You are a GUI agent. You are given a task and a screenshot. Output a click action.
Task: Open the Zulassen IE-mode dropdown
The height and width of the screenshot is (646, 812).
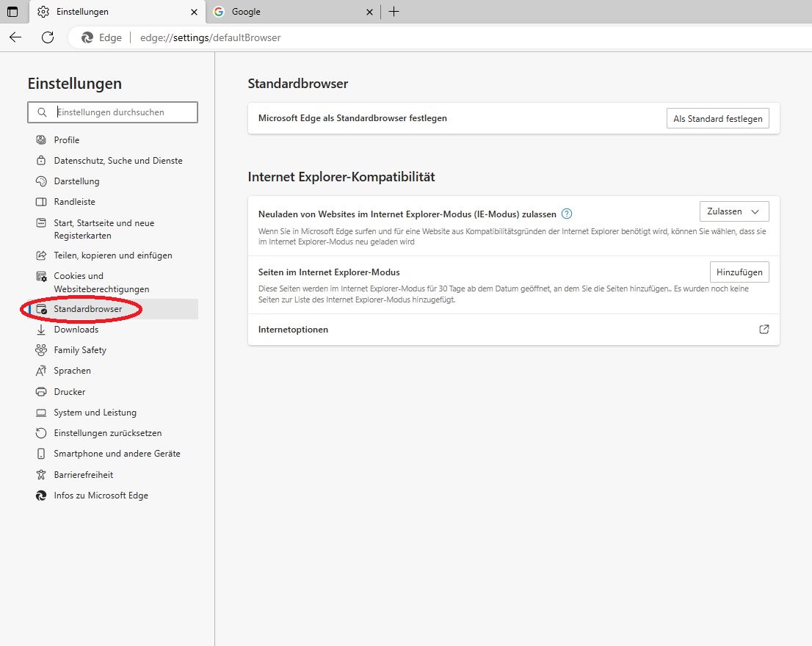[733, 211]
